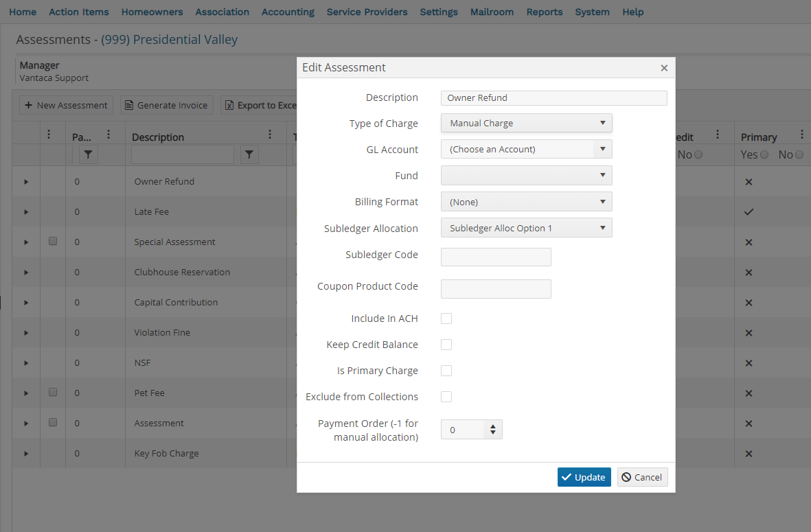Click the Description column filter funnel icon
Image resolution: width=811 pixels, height=532 pixels.
click(x=249, y=155)
